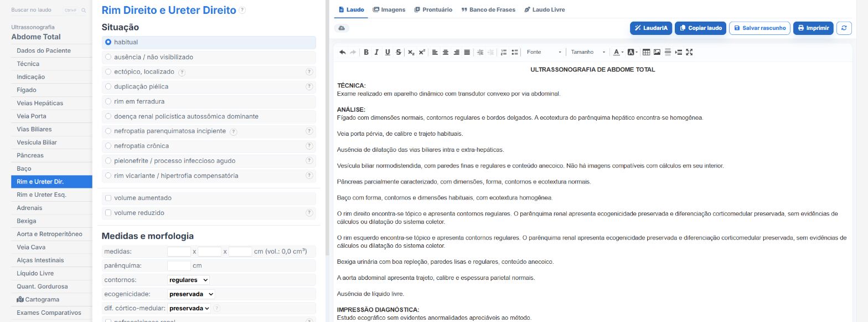The height and width of the screenshot is (322, 868).
Task: Open the ecogenicidade dropdown
Action: [191, 294]
